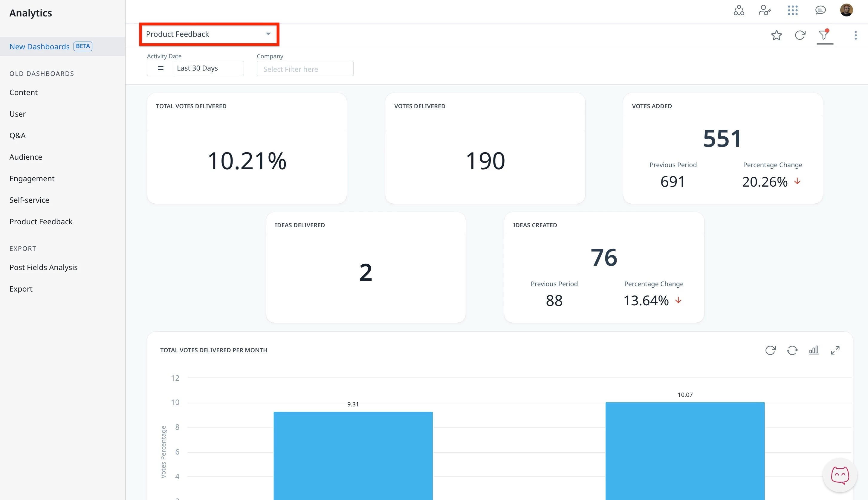The height and width of the screenshot is (500, 868).
Task: Change the Activity Date equals operator
Action: tap(160, 68)
